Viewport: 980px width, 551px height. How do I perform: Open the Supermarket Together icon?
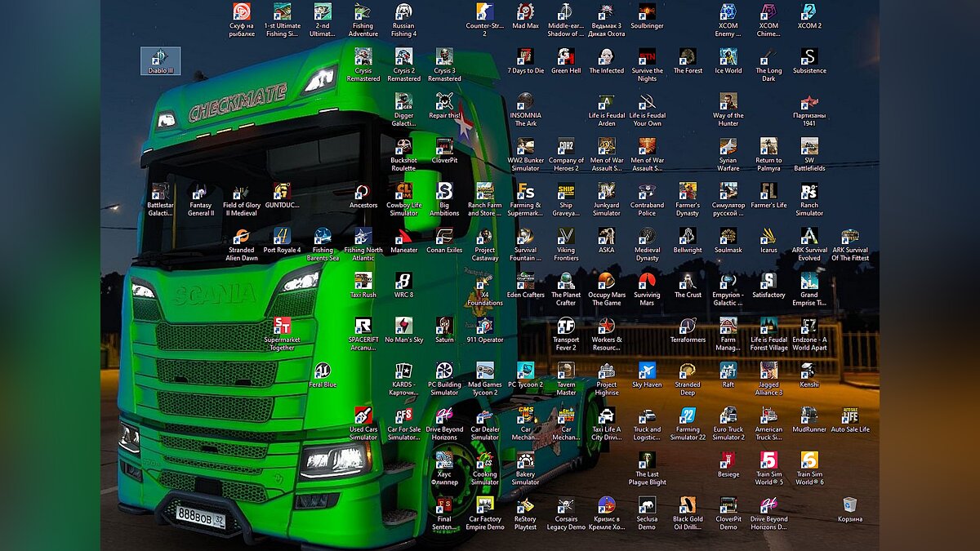tap(282, 335)
